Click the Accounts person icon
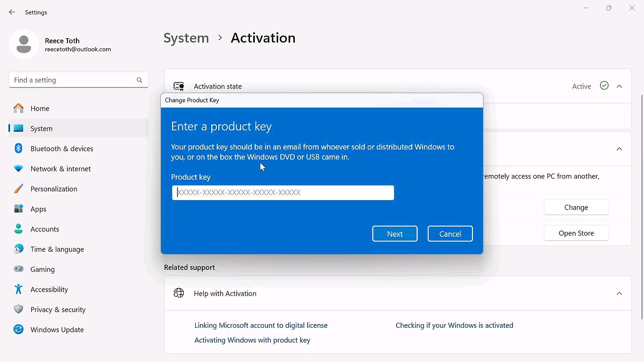 pos(19,229)
